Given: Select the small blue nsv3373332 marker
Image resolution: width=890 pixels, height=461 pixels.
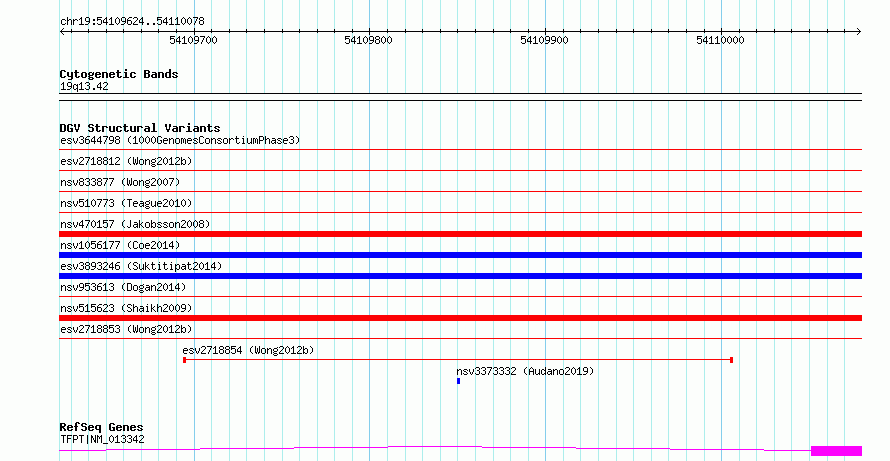Looking at the screenshot, I should point(459,381).
